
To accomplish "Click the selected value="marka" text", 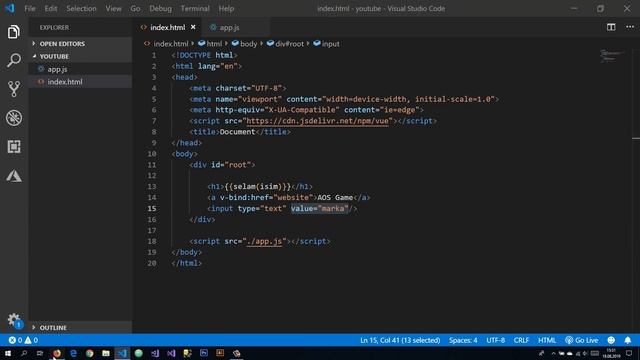I will click(320, 209).
